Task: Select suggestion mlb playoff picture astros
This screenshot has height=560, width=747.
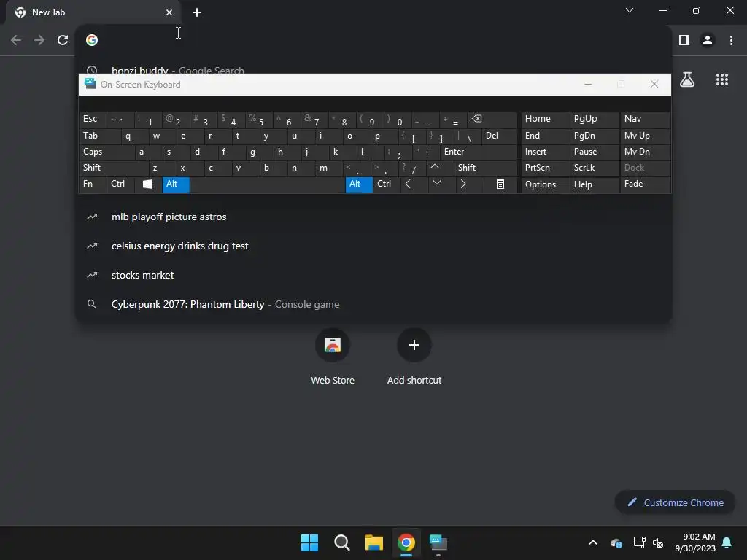Action: [373, 217]
